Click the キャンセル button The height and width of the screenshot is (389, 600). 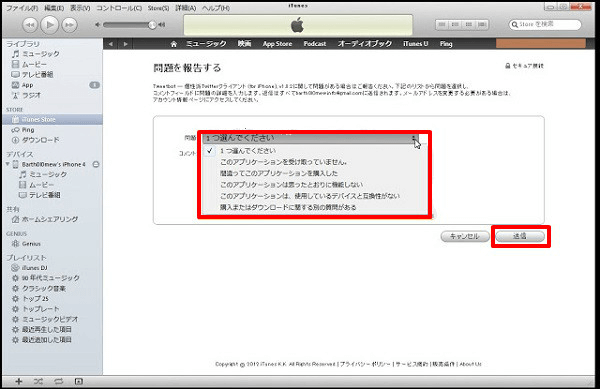[465, 236]
